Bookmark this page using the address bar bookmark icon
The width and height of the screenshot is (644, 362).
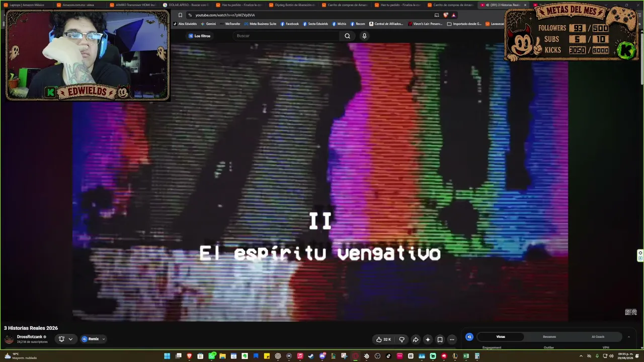[180, 15]
